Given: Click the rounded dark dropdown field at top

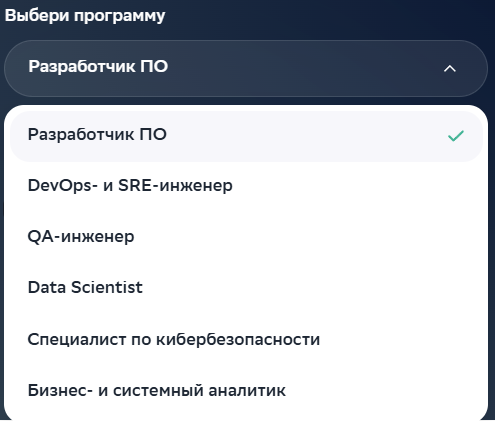Looking at the screenshot, I should point(246,68).
